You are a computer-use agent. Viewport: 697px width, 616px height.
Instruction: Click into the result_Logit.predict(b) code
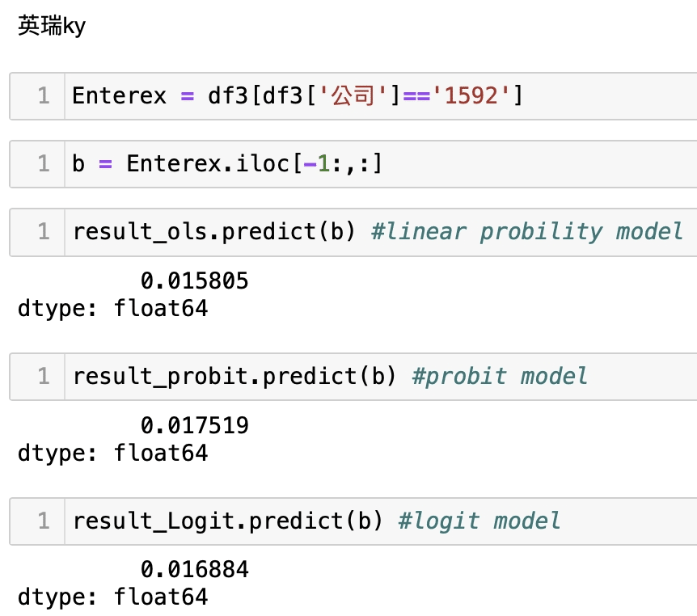point(227,521)
